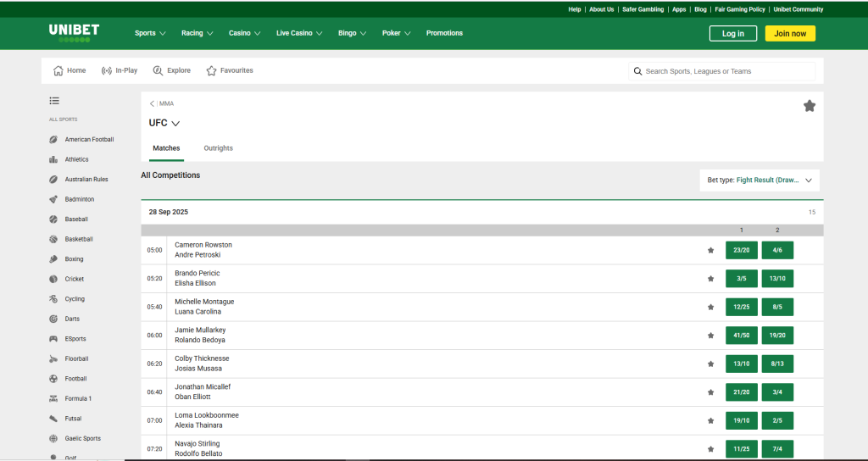Viewport: 868px width, 461px height.
Task: Click the Log in button
Action: pos(733,34)
